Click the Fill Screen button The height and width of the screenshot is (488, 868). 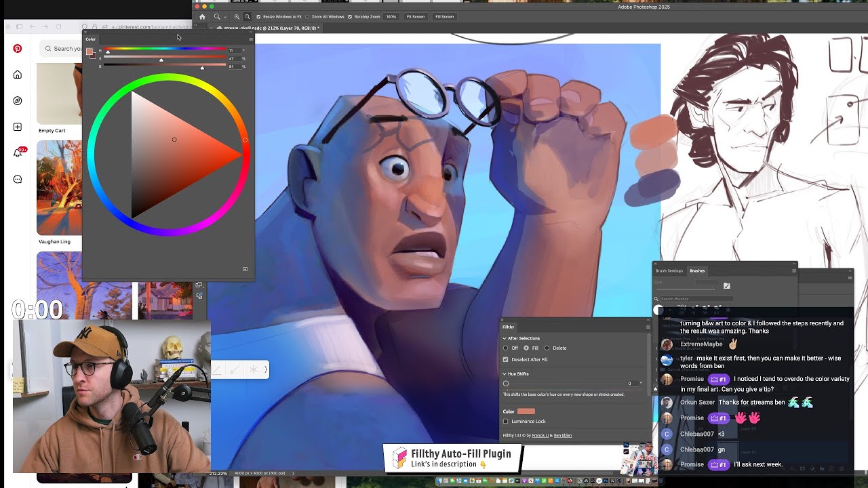click(444, 17)
